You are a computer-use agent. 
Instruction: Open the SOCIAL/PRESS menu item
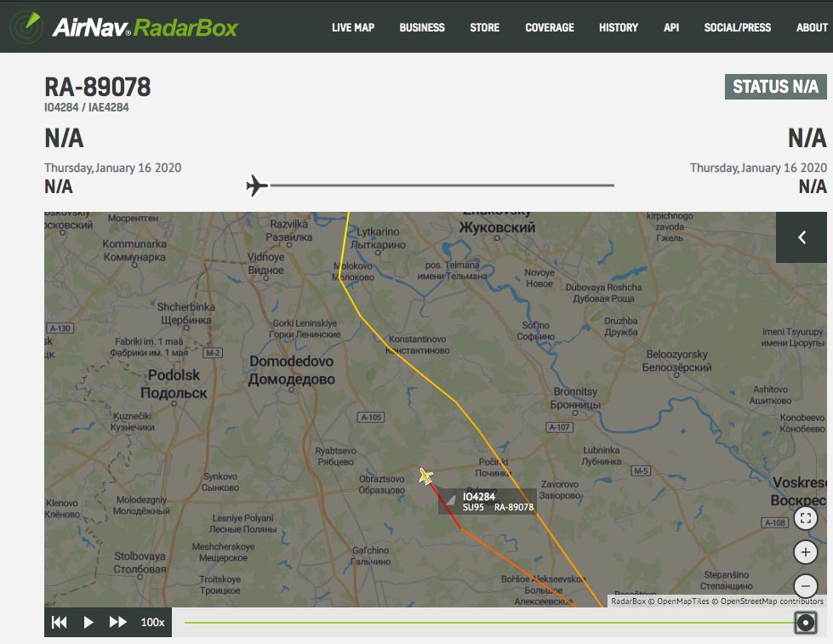click(738, 27)
